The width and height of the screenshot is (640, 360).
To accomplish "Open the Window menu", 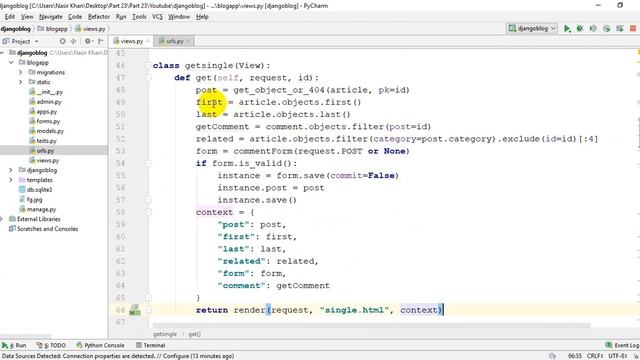I will click(179, 17).
